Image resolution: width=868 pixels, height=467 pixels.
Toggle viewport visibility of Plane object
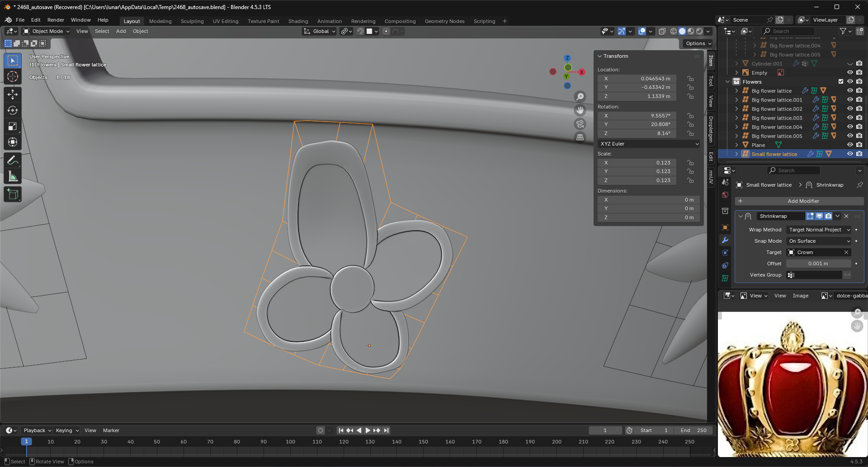click(850, 145)
